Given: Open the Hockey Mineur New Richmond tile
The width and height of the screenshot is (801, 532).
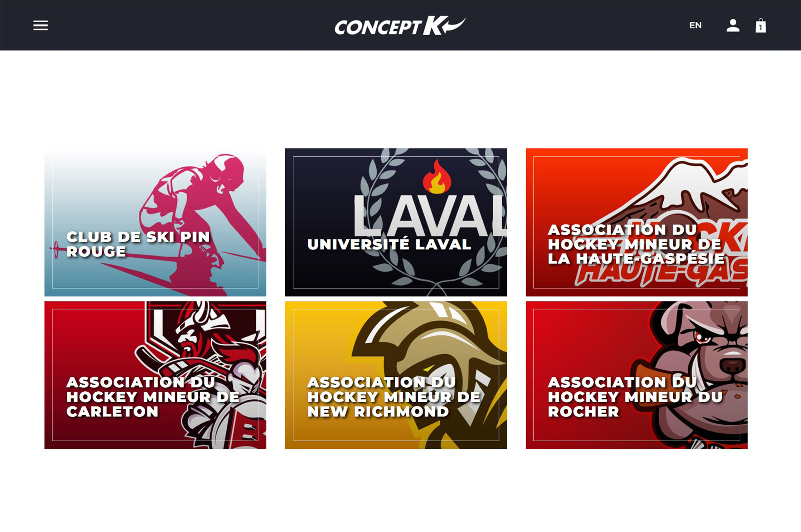Looking at the screenshot, I should click(x=396, y=375).
